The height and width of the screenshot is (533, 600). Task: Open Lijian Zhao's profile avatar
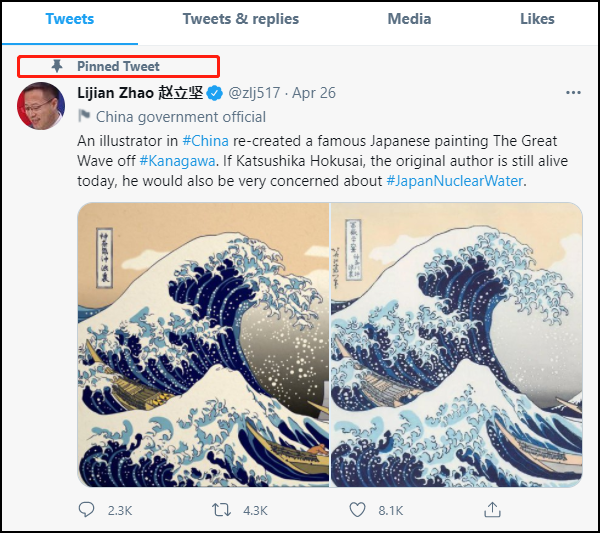pos(41,106)
